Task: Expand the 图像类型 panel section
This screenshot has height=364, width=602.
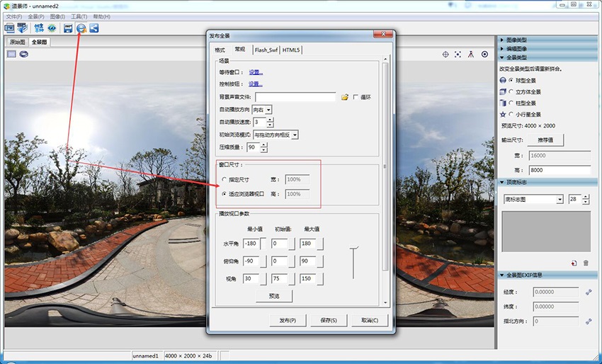Action: [x=516, y=40]
